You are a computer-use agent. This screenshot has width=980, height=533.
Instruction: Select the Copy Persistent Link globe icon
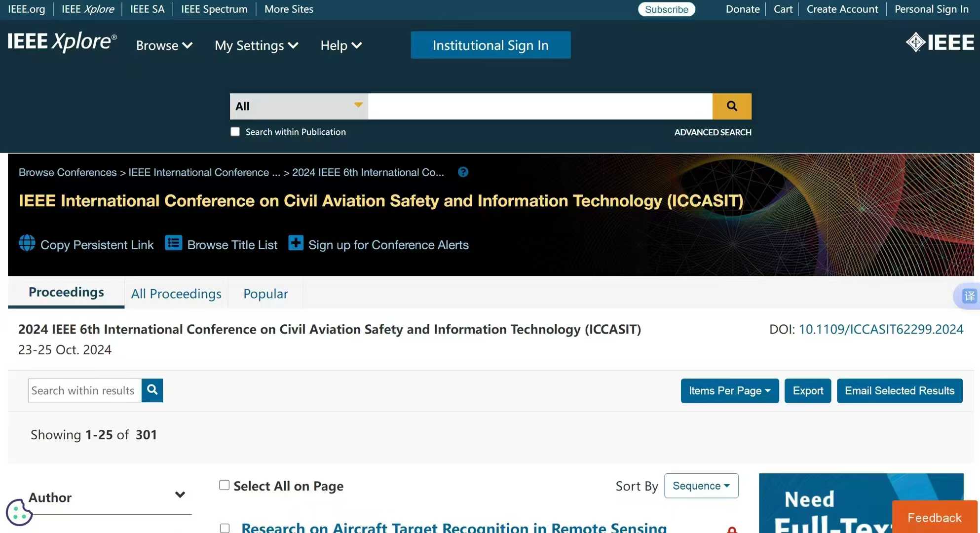[26, 243]
